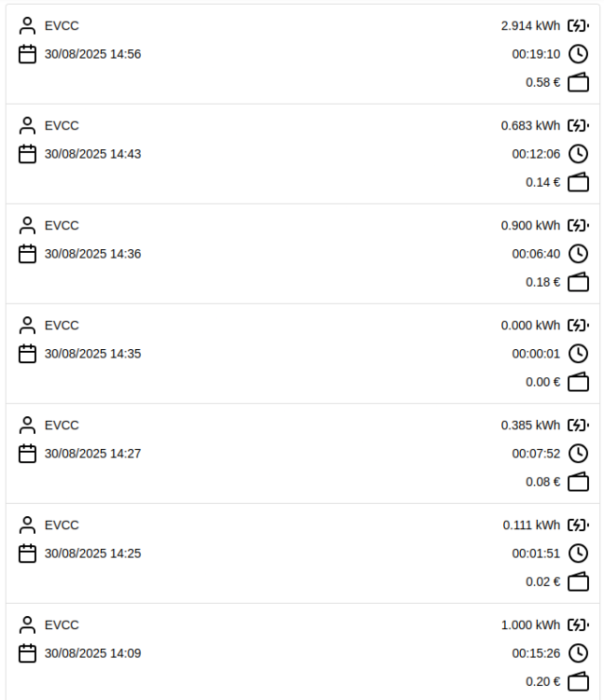
Task: Click the calendar icon beside 30/08/2025 14:35
Action: (x=27, y=354)
